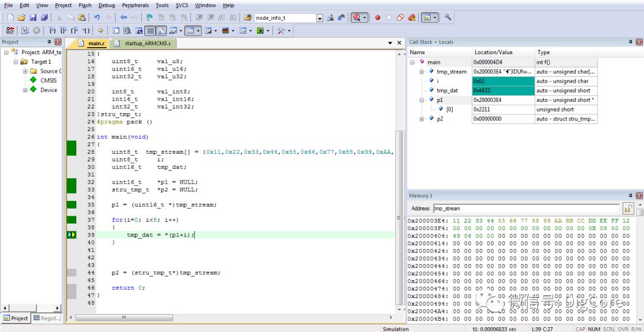Collapse the main call stack entry
The height and width of the screenshot is (332, 644).
click(413, 63)
